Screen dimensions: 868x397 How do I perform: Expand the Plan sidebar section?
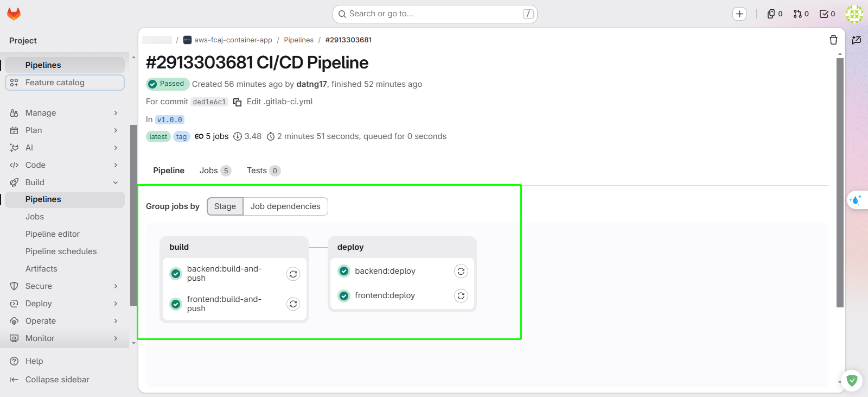click(65, 130)
